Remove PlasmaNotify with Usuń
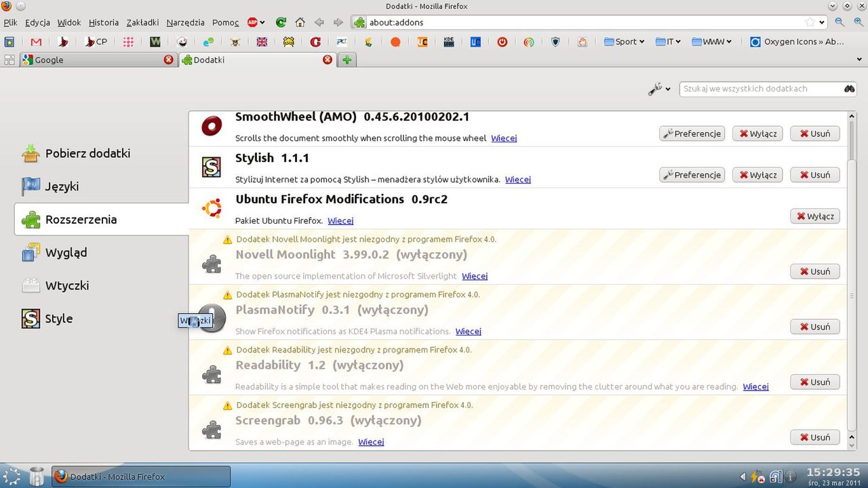The height and width of the screenshot is (488, 868). tap(815, 327)
